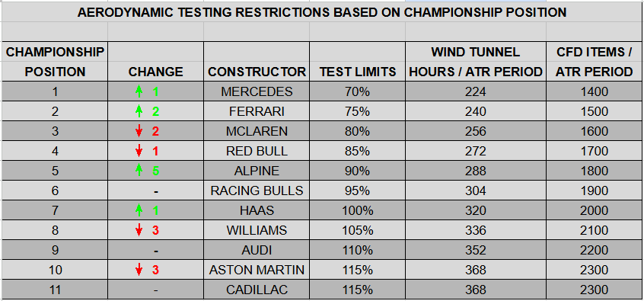Select the CONSTRUCTOR header cell
The height and width of the screenshot is (301, 644).
(x=257, y=61)
